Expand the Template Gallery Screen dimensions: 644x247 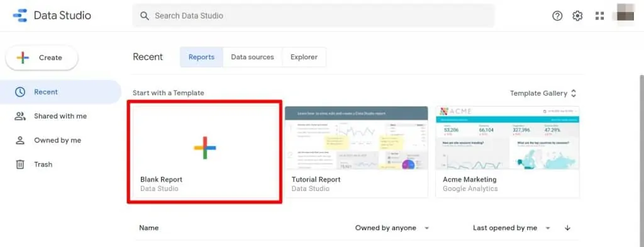(x=543, y=93)
